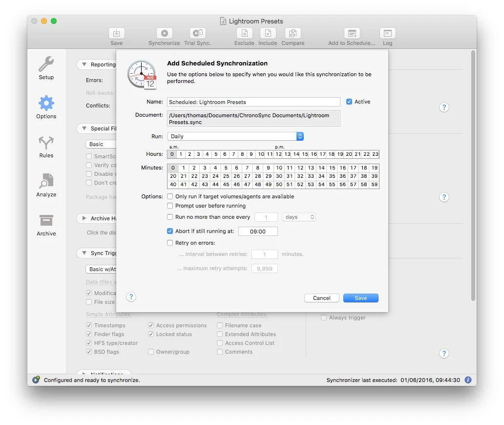The height and width of the screenshot is (425, 504).
Task: Check the Filename case checkbox
Action: pos(220,325)
